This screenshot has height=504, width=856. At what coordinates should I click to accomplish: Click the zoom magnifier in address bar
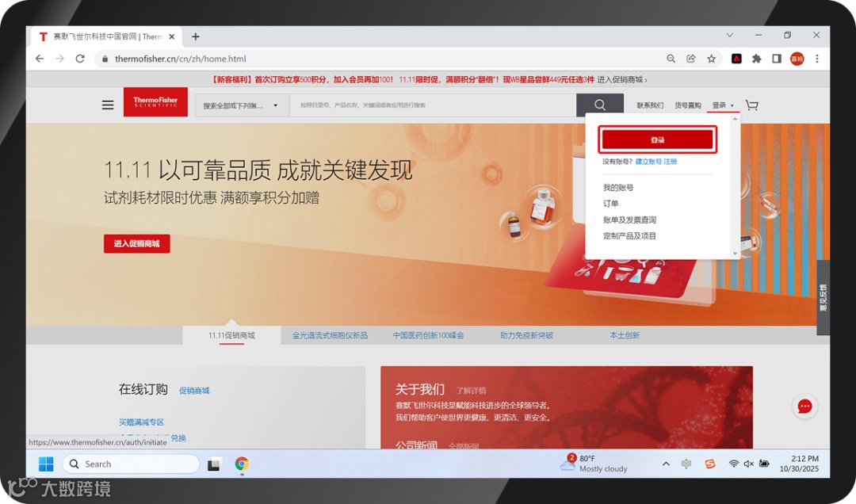(671, 59)
